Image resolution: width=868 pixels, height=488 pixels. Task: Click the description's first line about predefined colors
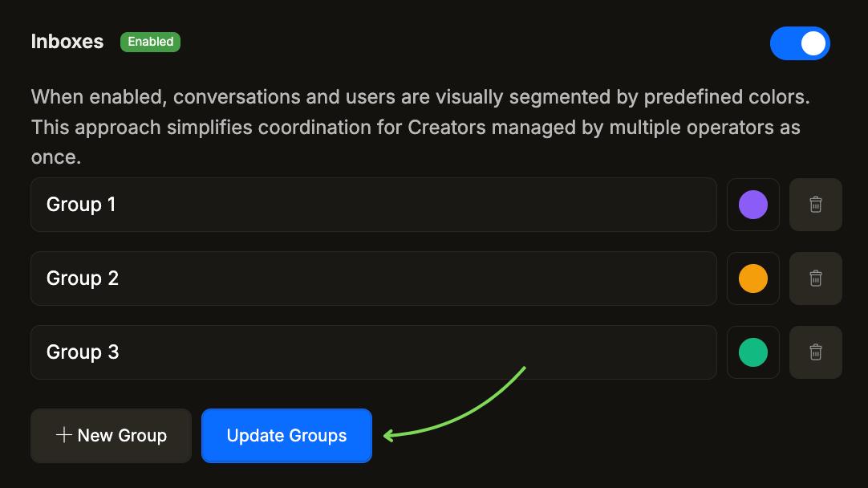pos(420,98)
